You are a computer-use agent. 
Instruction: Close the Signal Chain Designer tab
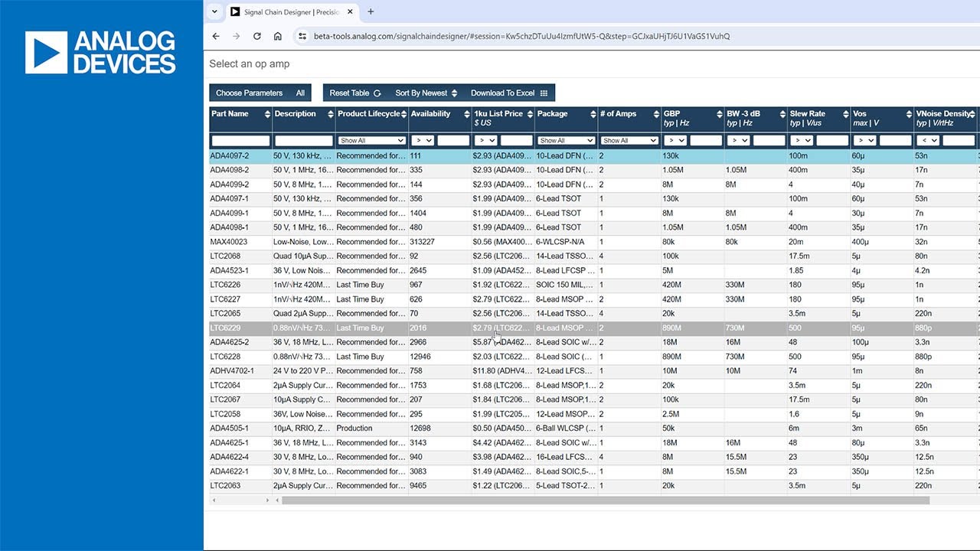(x=350, y=11)
